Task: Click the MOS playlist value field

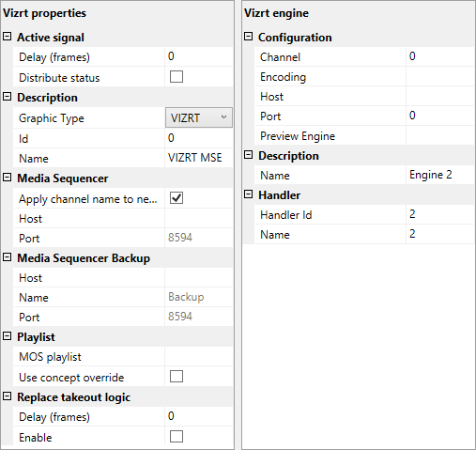Action: [x=199, y=356]
